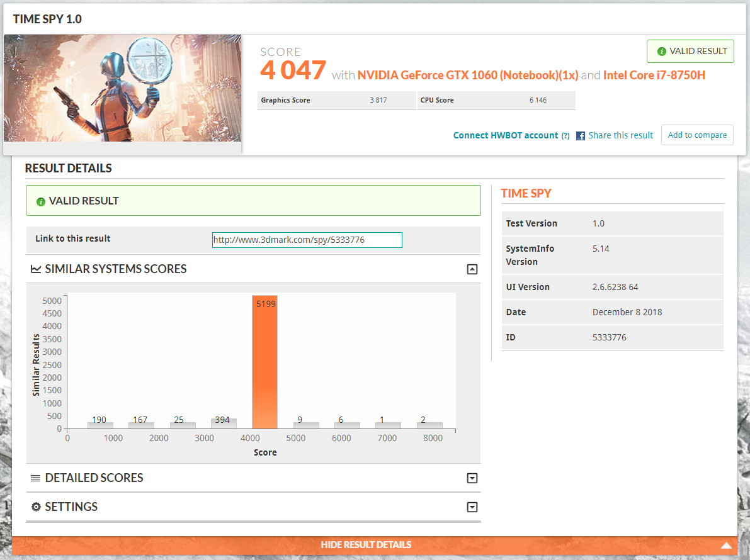Click the Result Details heading
Viewport: 750px width, 560px height.
pos(69,168)
